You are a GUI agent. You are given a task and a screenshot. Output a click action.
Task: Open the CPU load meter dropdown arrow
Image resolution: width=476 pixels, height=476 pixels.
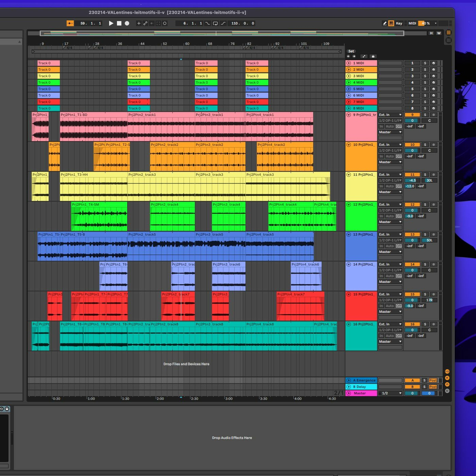pyautogui.click(x=436, y=23)
